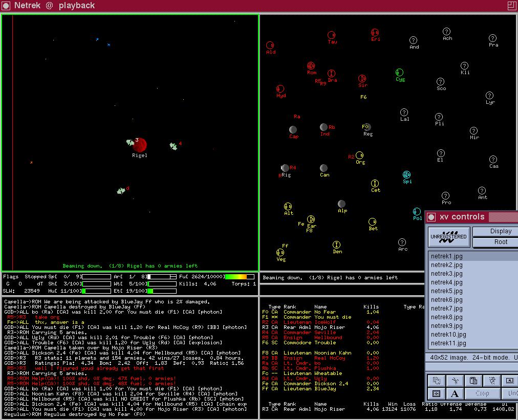Screen dimensions: 518x420
Task: Open the Netrek window menu icon in title bar
Action: pyautogui.click(x=6, y=5)
